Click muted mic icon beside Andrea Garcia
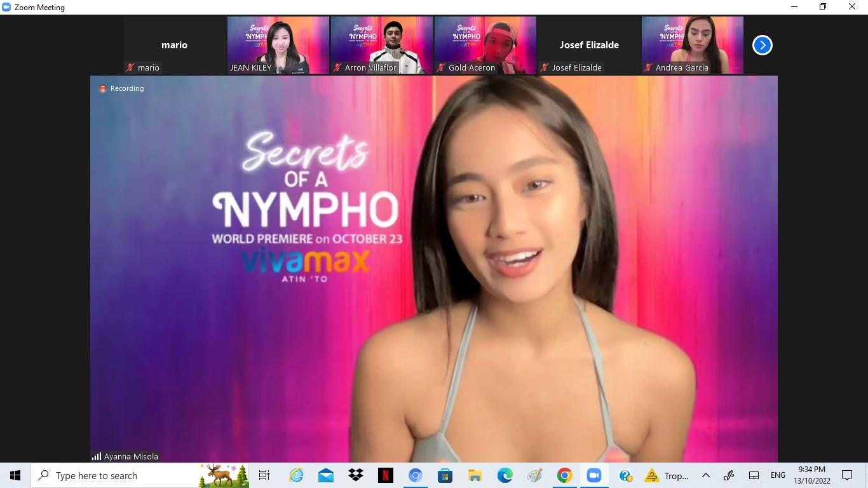 click(x=649, y=67)
